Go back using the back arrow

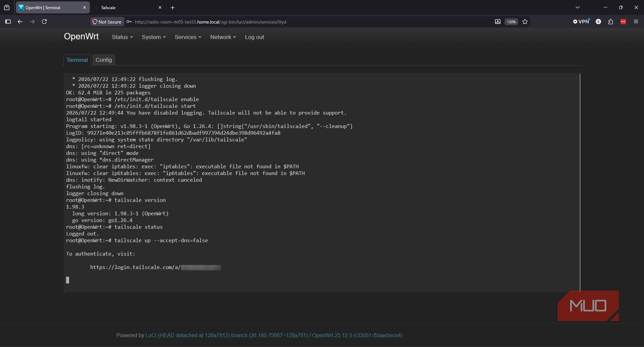pyautogui.click(x=20, y=21)
